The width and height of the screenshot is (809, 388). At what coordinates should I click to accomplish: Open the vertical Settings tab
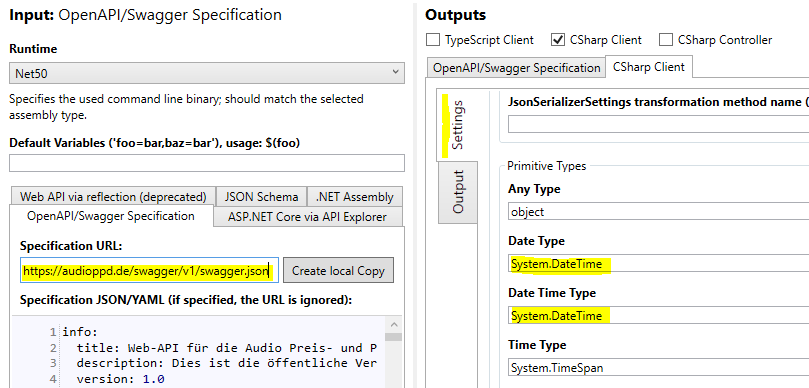457,125
